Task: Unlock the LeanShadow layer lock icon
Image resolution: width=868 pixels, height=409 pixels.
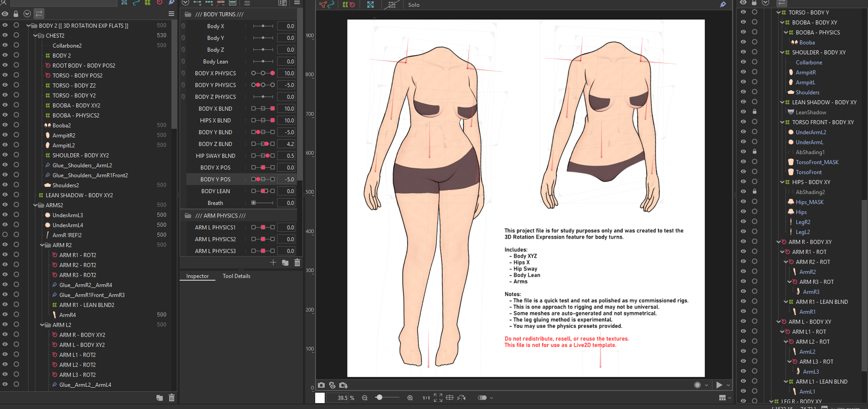Action: 755,112
